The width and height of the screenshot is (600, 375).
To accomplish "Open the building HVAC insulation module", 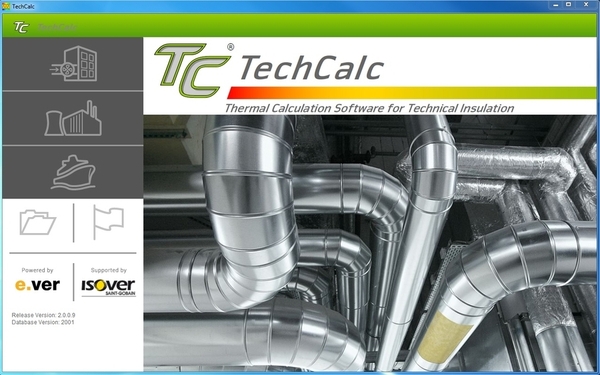I will tap(73, 64).
